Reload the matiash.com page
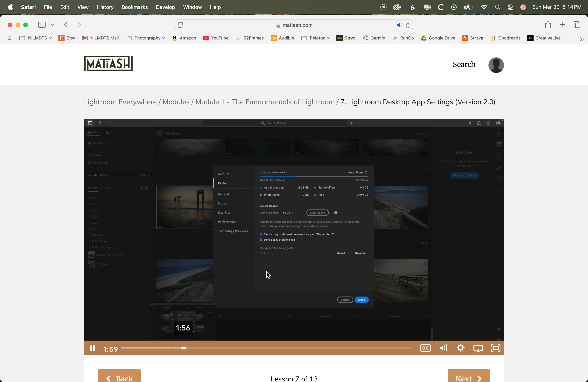588x382 pixels. 408,25
